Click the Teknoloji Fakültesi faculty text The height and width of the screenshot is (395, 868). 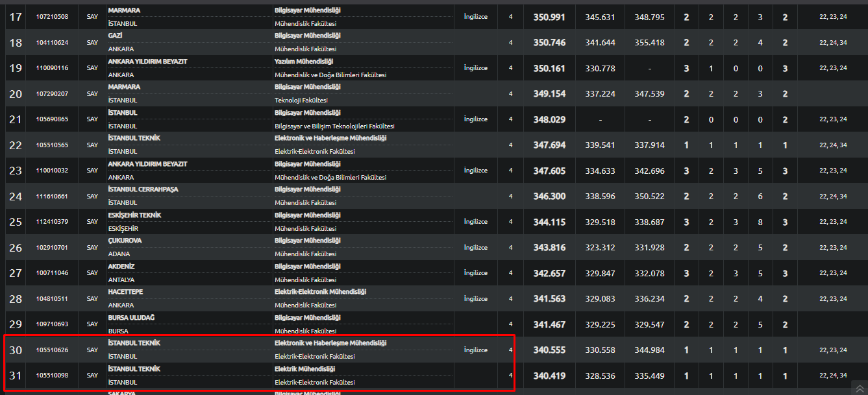(x=301, y=101)
